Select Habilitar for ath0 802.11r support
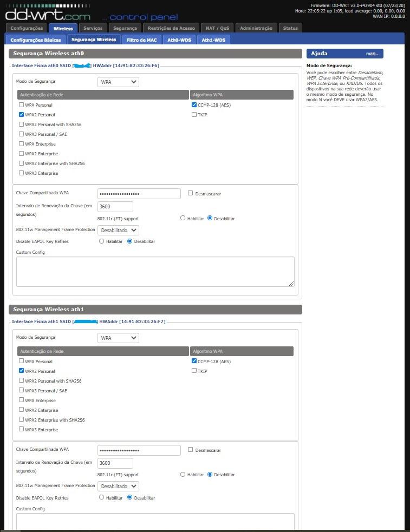This screenshot has width=410, height=532. click(x=183, y=218)
